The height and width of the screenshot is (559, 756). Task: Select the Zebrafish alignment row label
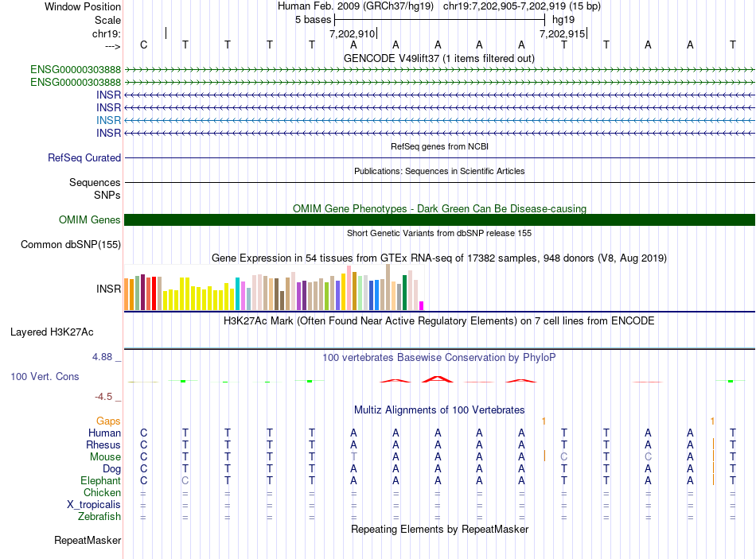click(99, 516)
